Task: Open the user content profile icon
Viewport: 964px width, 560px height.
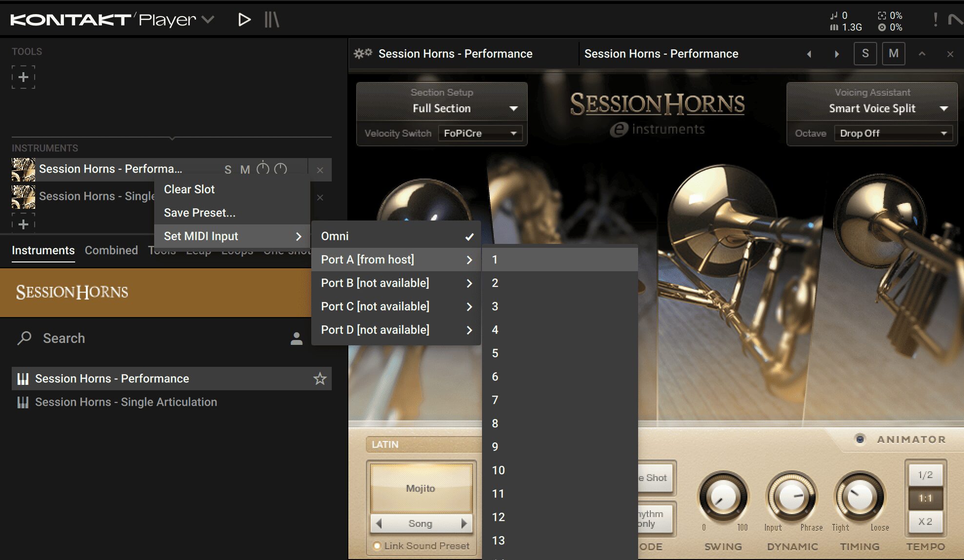Action: pyautogui.click(x=296, y=339)
